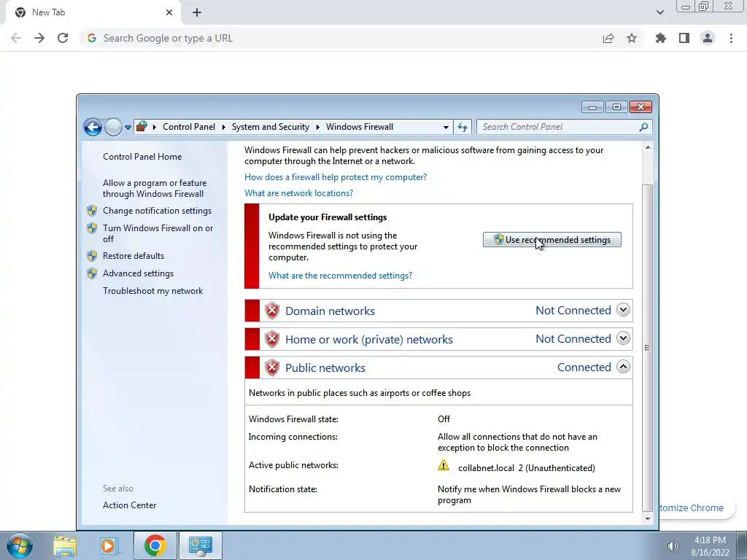The width and height of the screenshot is (747, 560).
Task: Click red shield icon for Home or work networks
Action: coord(271,340)
